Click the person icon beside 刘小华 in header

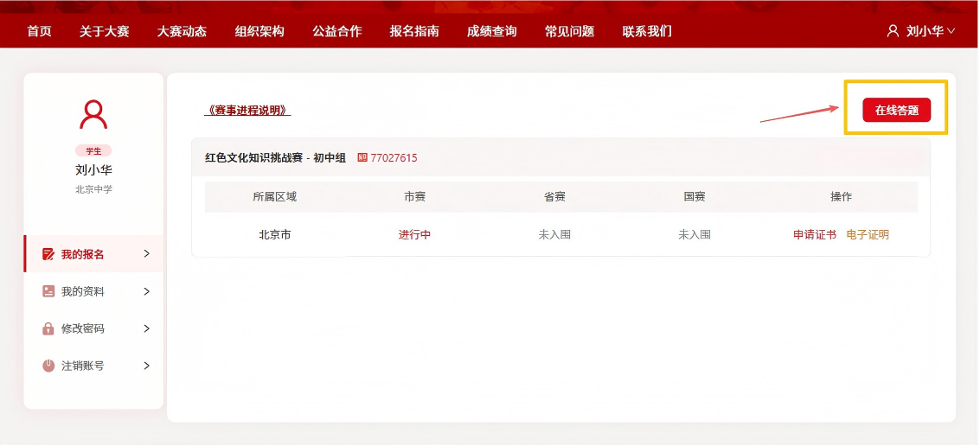(x=893, y=30)
